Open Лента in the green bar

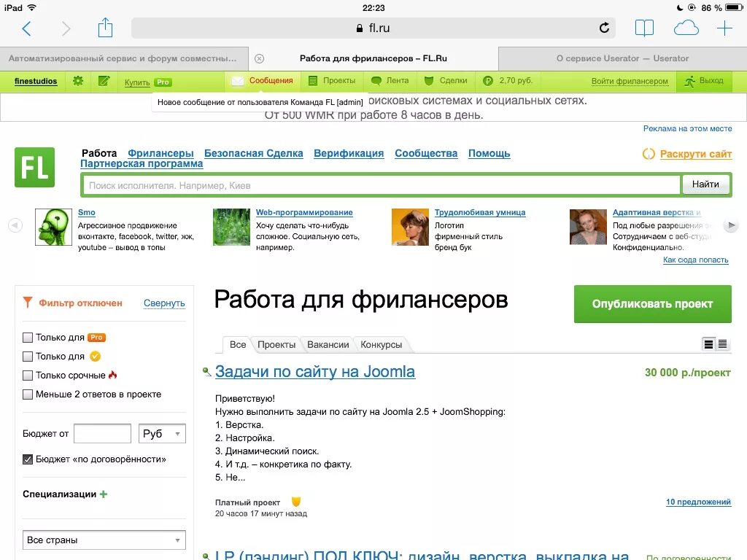(x=390, y=80)
